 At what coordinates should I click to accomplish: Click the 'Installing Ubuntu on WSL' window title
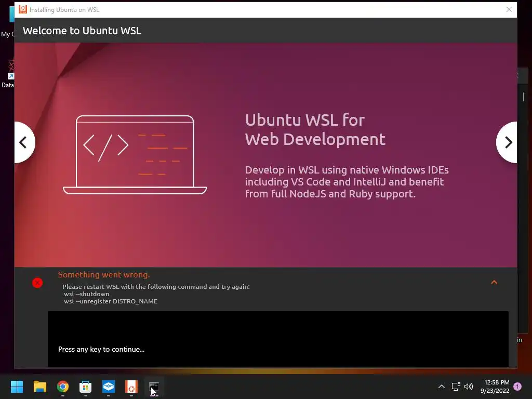pos(64,10)
